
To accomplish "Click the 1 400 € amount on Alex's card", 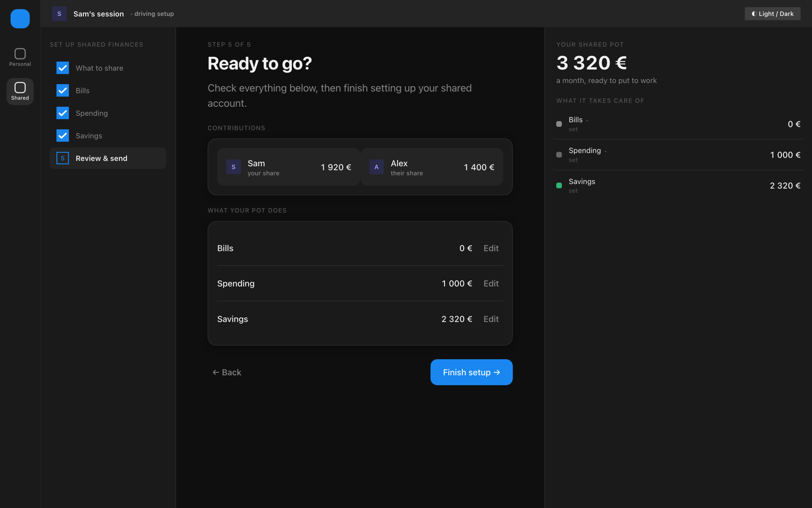I will click(x=479, y=167).
